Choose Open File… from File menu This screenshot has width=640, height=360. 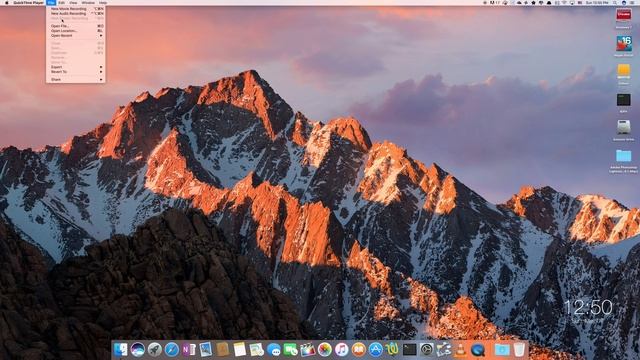pyautogui.click(x=76, y=26)
